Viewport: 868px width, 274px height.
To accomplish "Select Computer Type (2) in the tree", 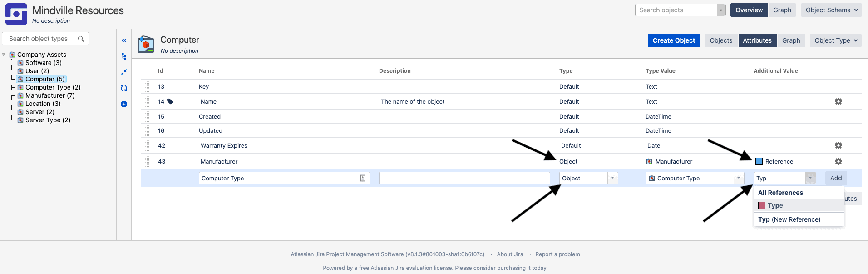I will pos(53,87).
